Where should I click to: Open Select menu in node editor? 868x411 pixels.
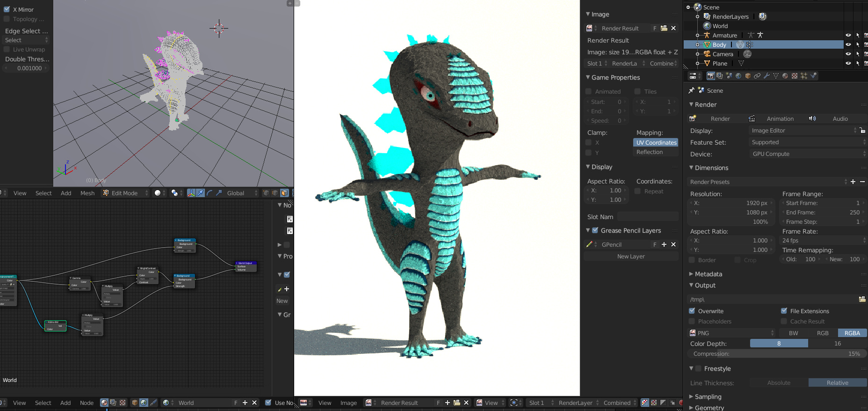[43, 403]
